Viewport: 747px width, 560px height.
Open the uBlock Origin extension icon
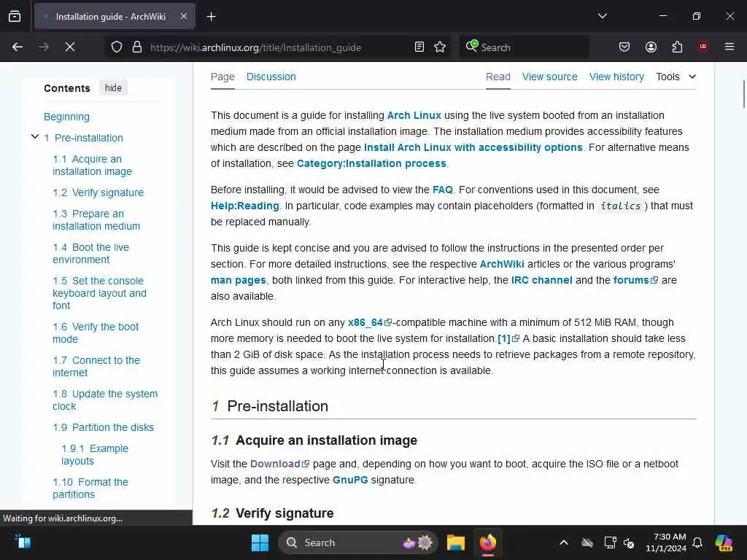point(703,47)
